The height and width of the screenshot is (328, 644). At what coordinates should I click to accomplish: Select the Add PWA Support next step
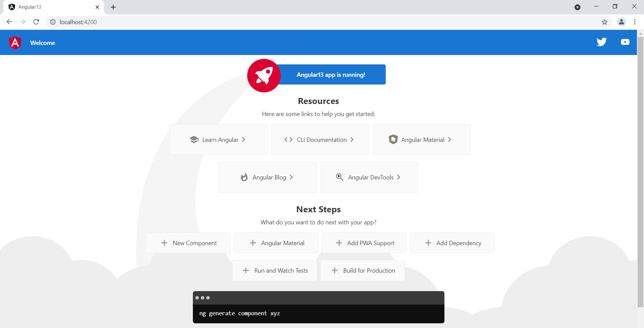tap(364, 243)
